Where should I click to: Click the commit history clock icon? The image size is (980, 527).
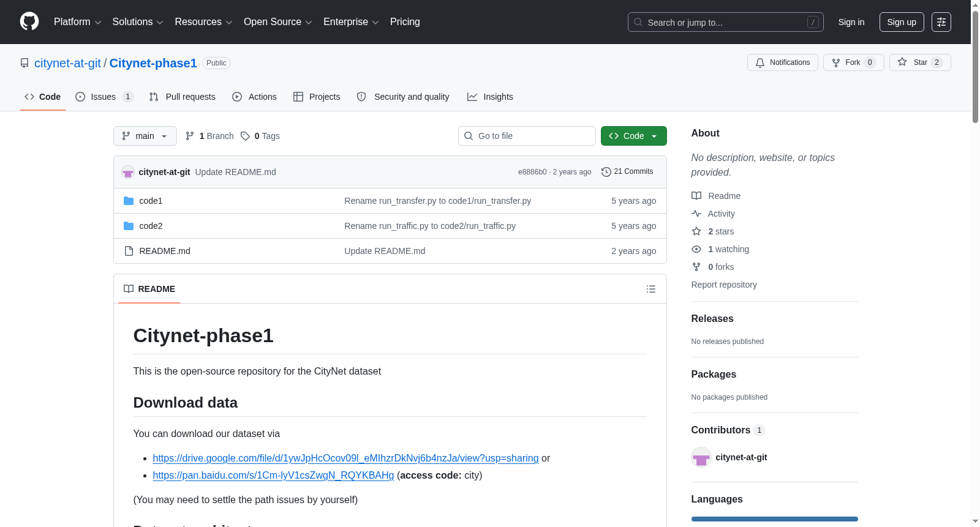click(606, 172)
